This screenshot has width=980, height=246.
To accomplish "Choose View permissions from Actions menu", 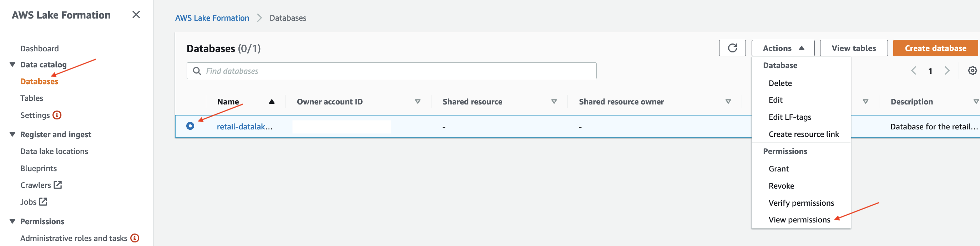I will click(x=799, y=220).
